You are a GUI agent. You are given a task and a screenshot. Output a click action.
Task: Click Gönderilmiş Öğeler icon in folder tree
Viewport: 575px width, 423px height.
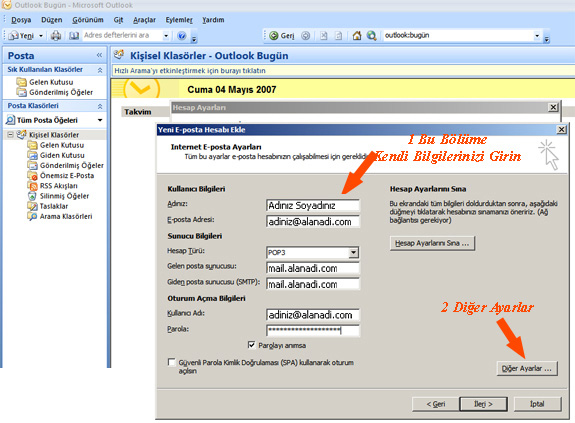(x=32, y=165)
